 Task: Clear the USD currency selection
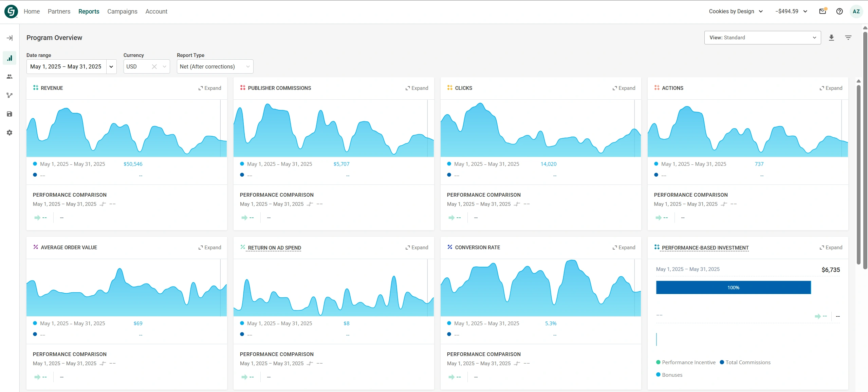(154, 66)
